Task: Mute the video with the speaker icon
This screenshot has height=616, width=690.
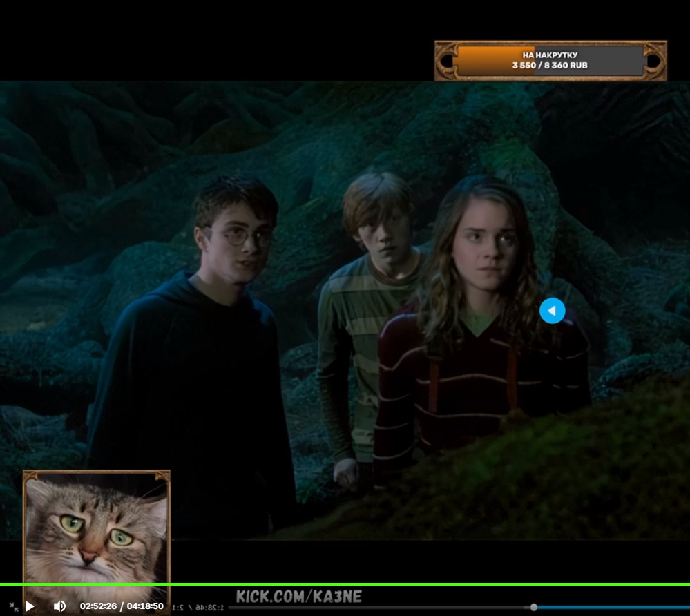Action: point(59,606)
